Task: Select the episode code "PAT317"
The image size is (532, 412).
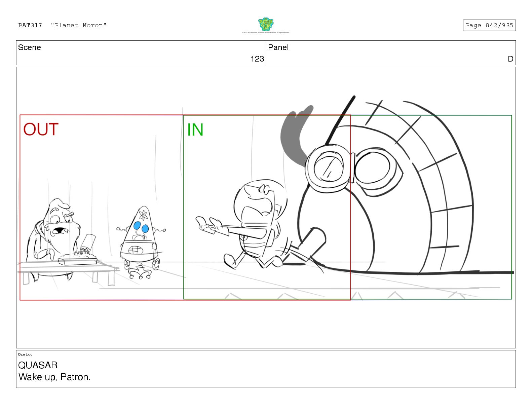Action: click(x=30, y=25)
